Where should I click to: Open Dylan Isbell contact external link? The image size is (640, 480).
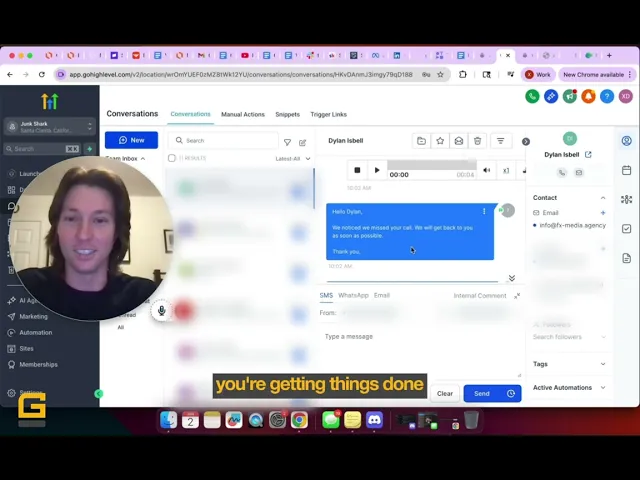click(588, 155)
